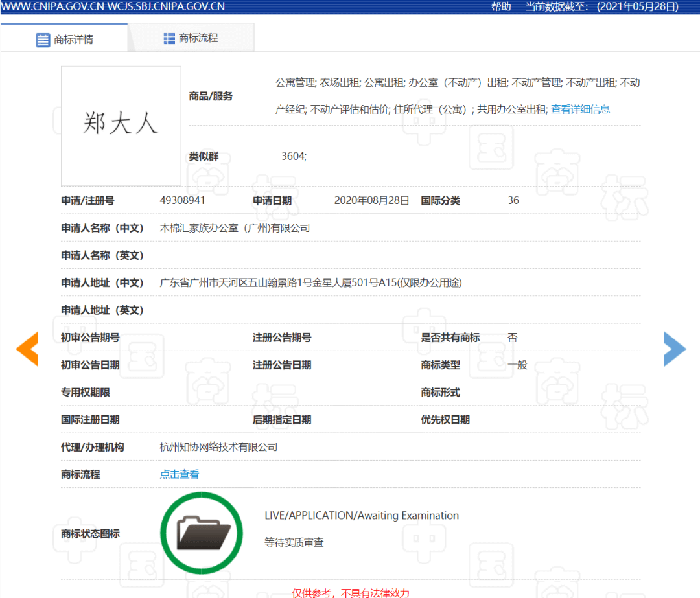Screen dimensions: 700x598
Task: Click the similar group value 3604;
Action: click(294, 156)
